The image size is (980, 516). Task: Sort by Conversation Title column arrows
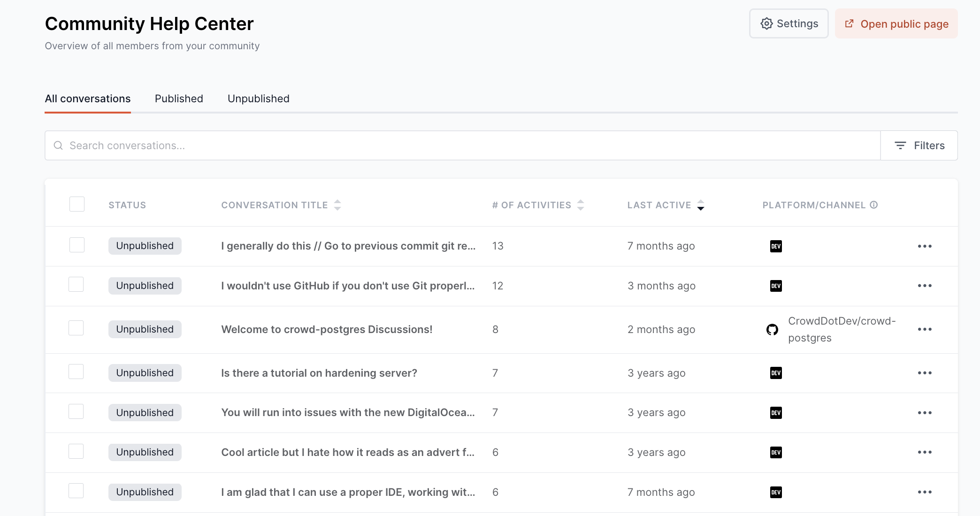click(337, 205)
